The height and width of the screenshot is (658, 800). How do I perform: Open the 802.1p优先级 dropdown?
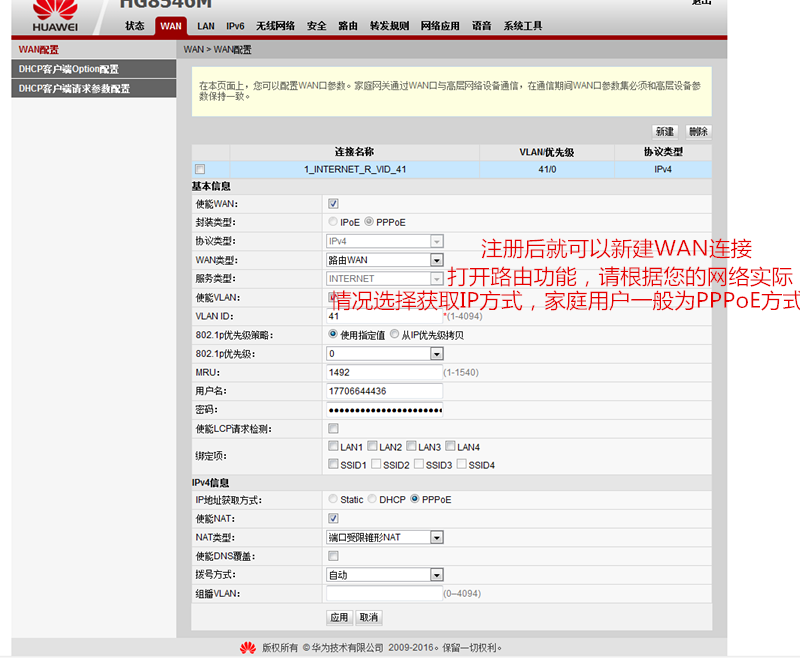385,353
